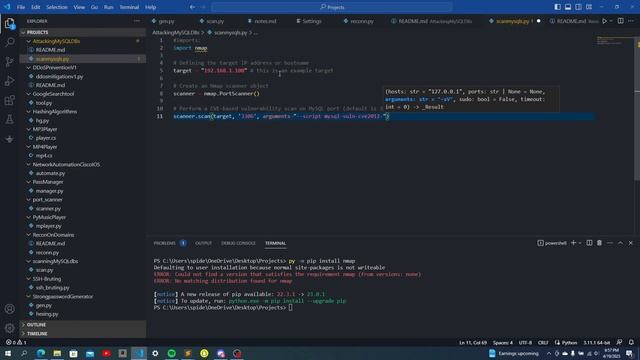Split the editor to the right
Viewport: 640px width, 360px height.
(x=620, y=21)
